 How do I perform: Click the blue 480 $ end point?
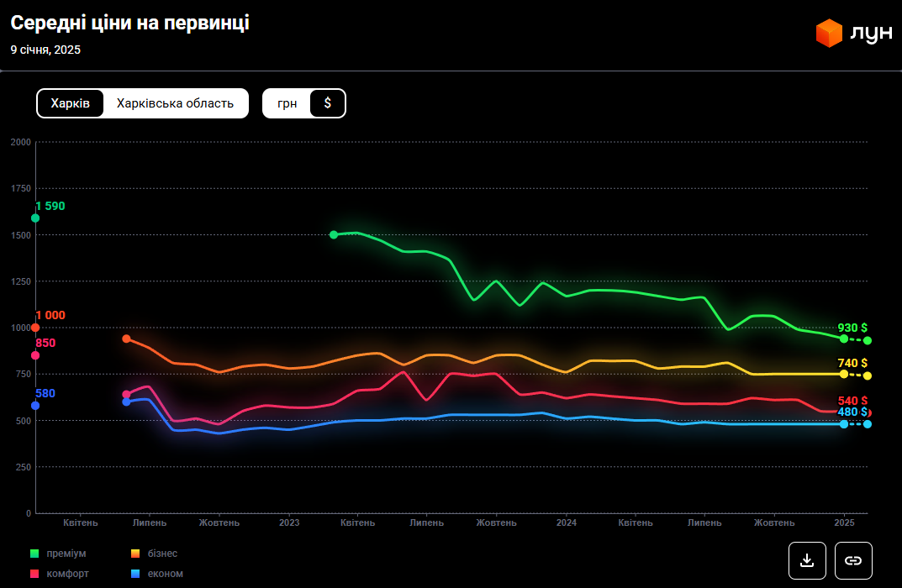844,424
